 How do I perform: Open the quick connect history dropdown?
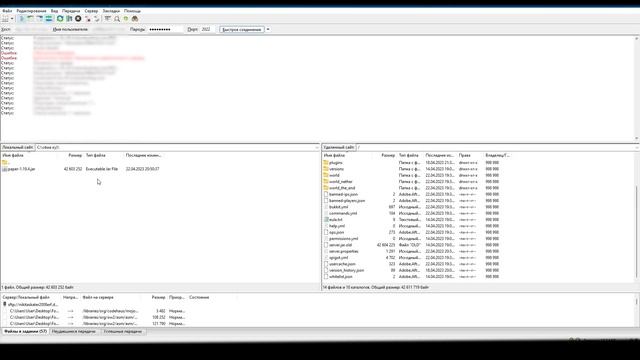(268, 29)
